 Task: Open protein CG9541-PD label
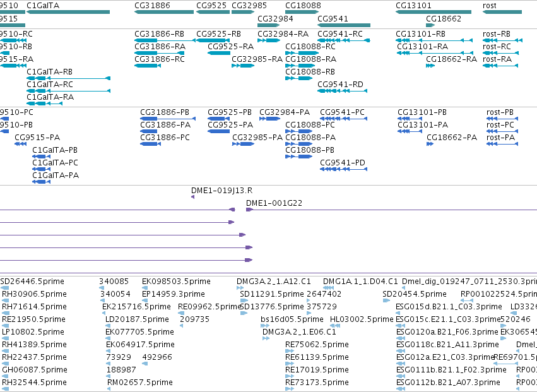point(343,163)
